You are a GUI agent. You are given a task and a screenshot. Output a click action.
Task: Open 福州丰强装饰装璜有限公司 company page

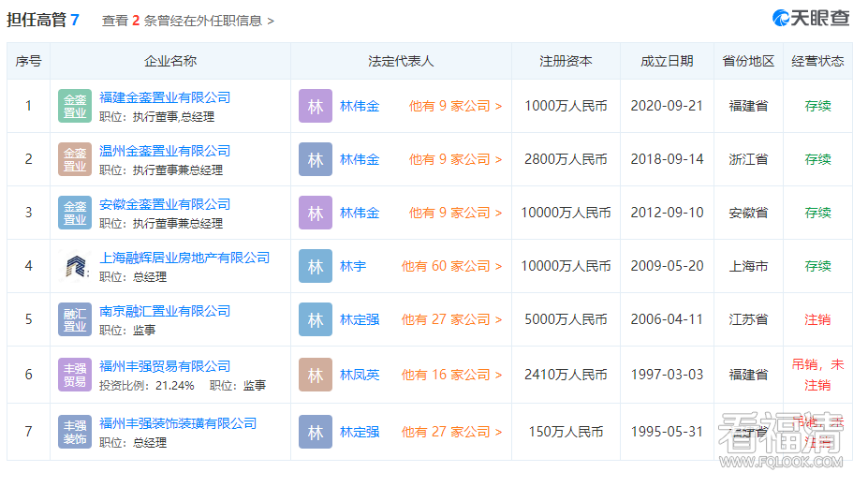178,423
